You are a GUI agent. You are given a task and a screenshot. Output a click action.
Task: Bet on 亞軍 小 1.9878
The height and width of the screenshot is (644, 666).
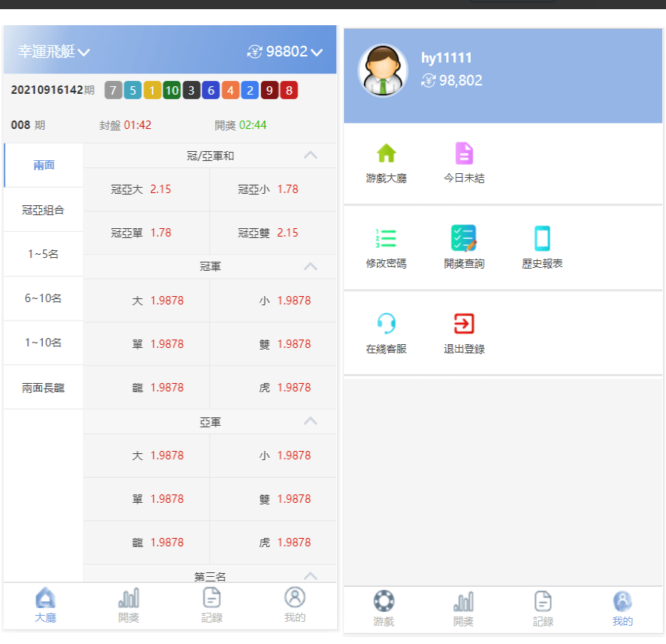pos(273,456)
